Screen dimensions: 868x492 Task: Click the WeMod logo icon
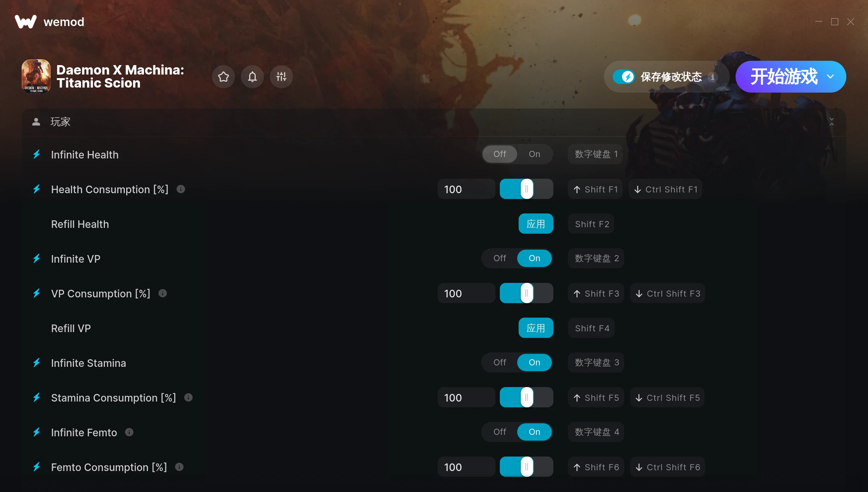coord(26,22)
